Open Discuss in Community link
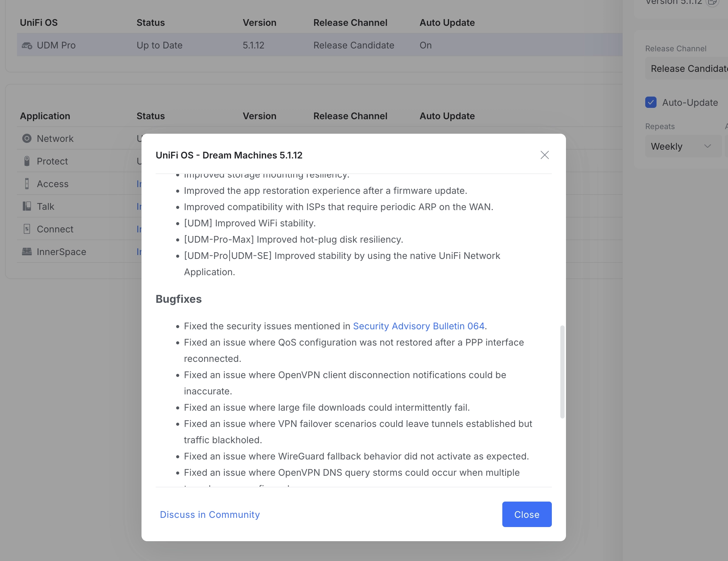 click(210, 514)
